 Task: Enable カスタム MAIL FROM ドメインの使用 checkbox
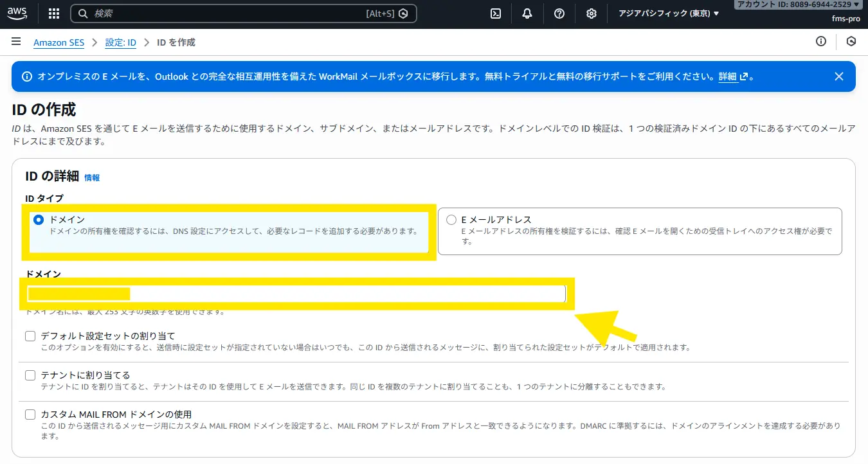[30, 415]
